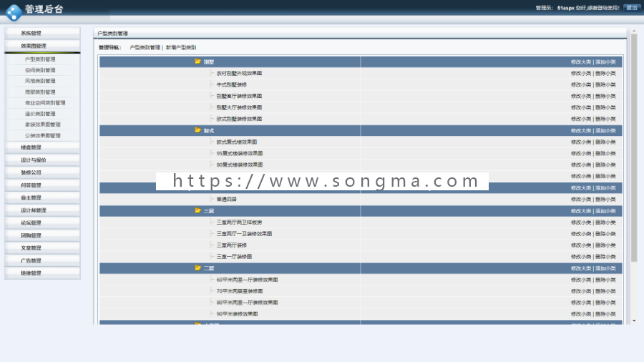Click 户型类别管理 link in 管理导航 bar

pyautogui.click(x=145, y=48)
